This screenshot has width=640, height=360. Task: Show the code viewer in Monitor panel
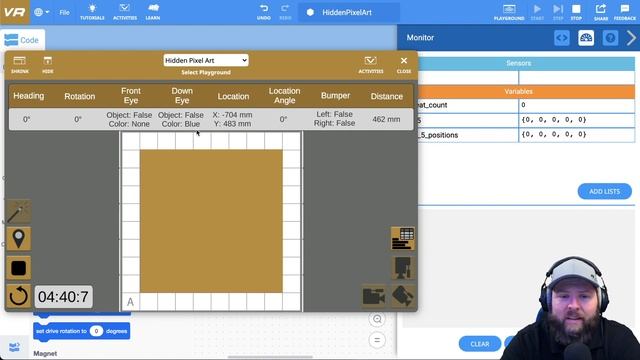coord(562,38)
